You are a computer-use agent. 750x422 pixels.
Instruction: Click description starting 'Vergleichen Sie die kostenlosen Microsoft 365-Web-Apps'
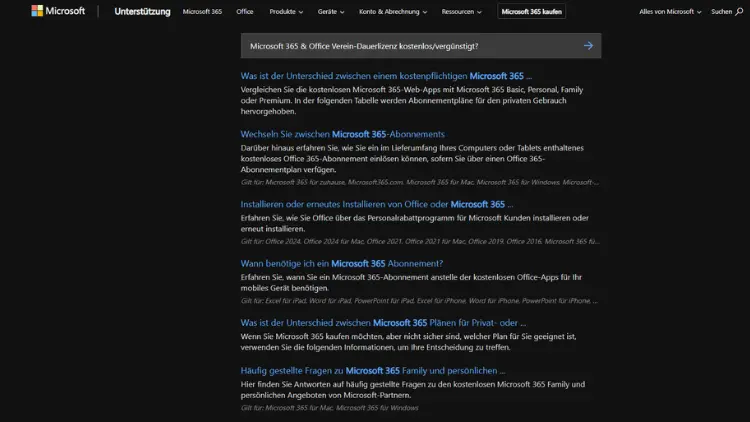[412, 100]
